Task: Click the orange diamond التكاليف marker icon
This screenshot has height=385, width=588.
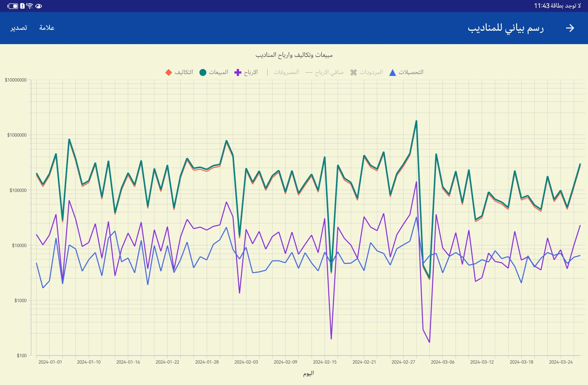Action: (x=169, y=72)
